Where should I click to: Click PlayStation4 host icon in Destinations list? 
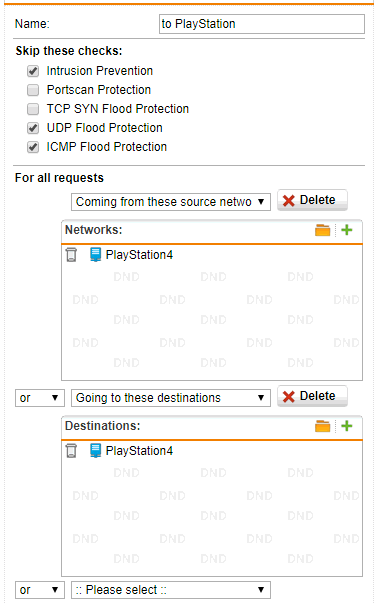pos(95,451)
